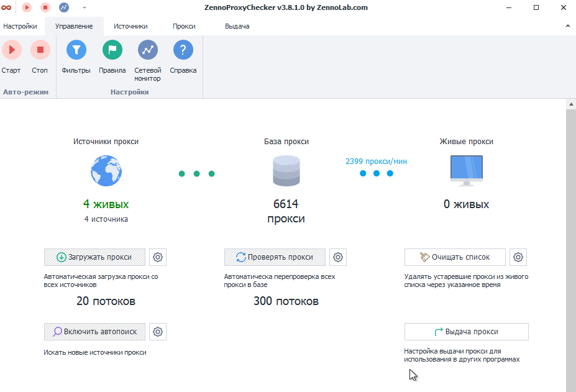Click the База прокси database icon
Image resolution: width=576 pixels, height=392 pixels.
(286, 171)
